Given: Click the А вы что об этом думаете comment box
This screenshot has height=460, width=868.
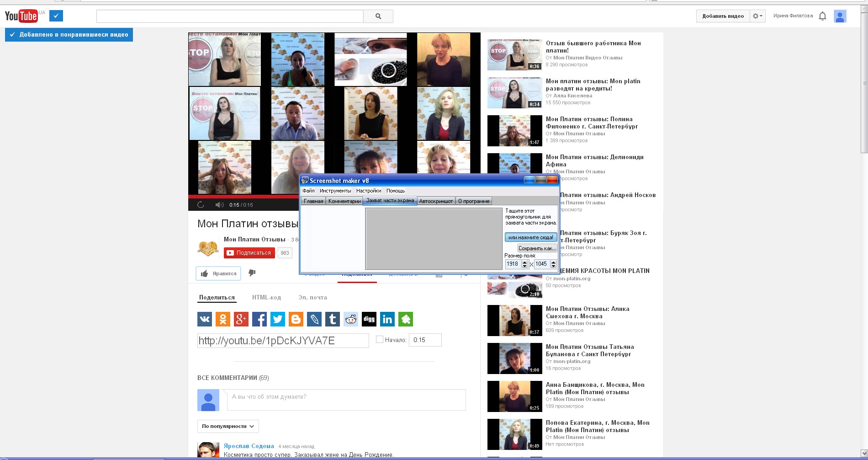Looking at the screenshot, I should (346, 400).
